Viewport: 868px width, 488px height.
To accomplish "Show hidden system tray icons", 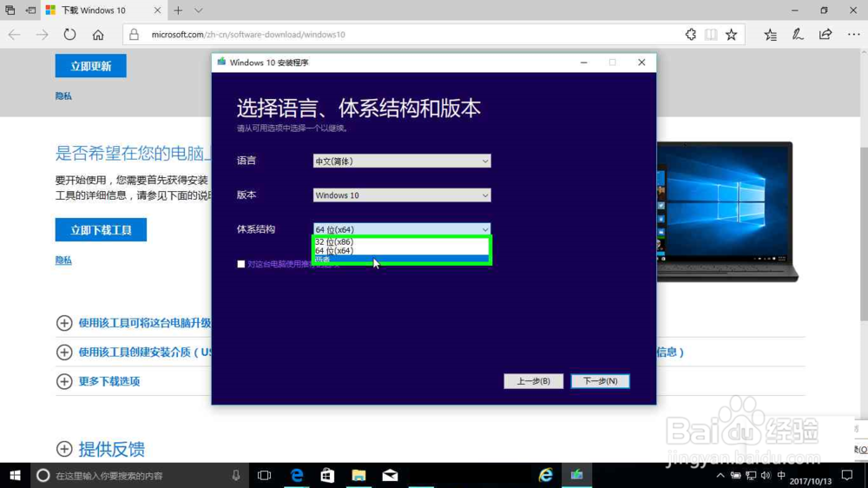I will [720, 475].
